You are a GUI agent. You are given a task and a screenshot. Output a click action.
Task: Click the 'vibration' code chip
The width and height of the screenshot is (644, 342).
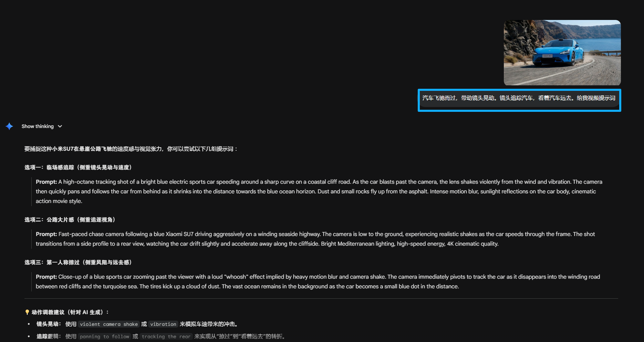tap(163, 324)
